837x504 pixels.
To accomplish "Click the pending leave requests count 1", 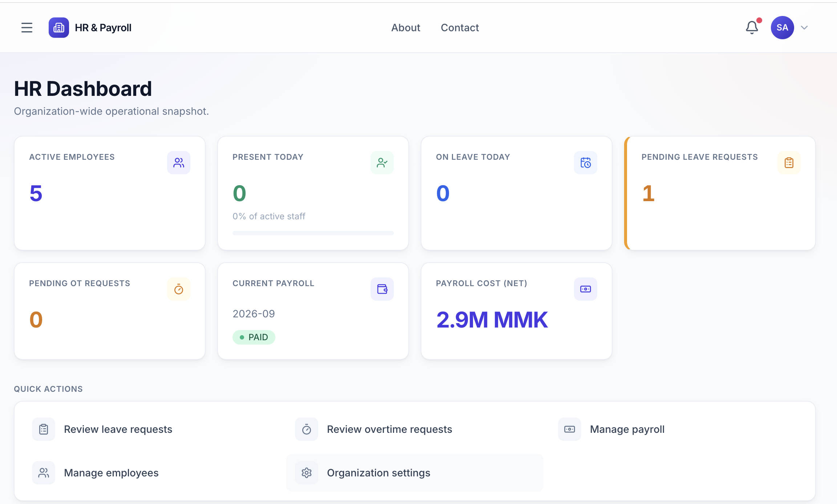I will (x=648, y=193).
